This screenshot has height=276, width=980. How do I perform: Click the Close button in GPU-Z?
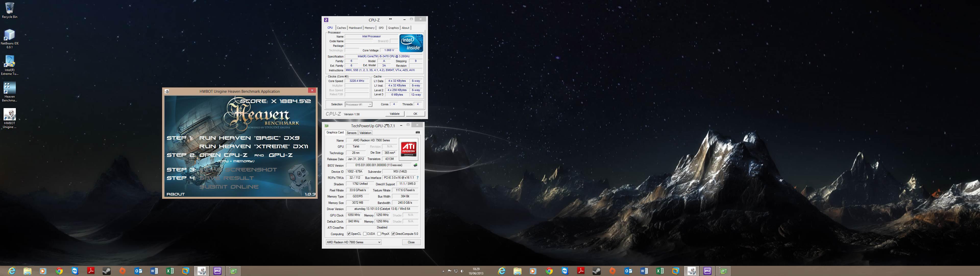(411, 242)
